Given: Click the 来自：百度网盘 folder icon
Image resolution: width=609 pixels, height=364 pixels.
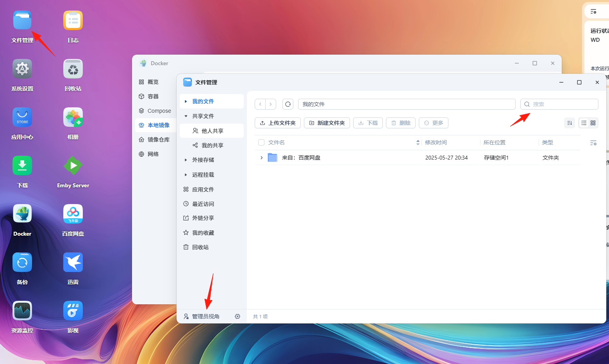Looking at the screenshot, I should click(273, 158).
